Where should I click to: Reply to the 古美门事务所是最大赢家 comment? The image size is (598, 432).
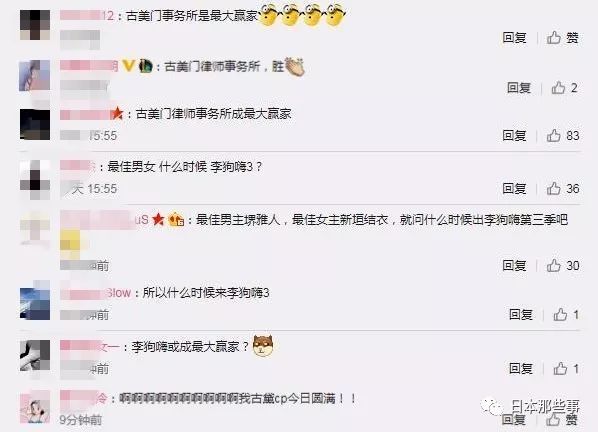pyautogui.click(x=514, y=38)
